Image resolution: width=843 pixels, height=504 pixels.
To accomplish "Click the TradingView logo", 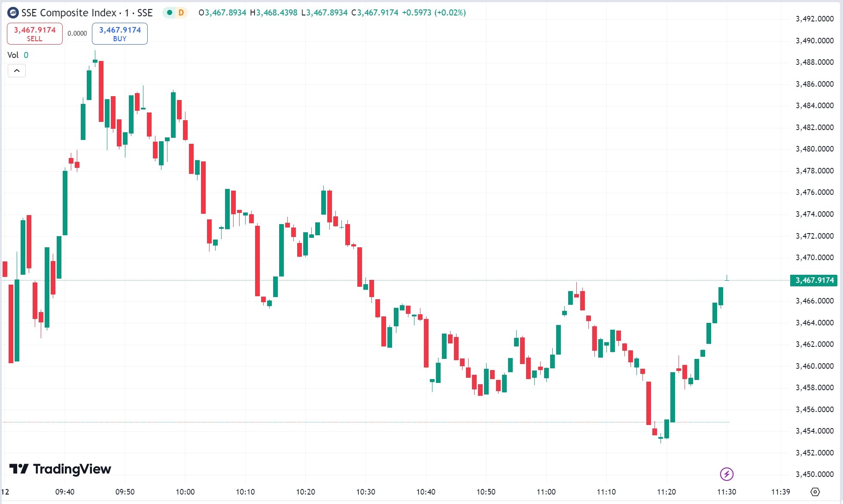I will (x=60, y=469).
